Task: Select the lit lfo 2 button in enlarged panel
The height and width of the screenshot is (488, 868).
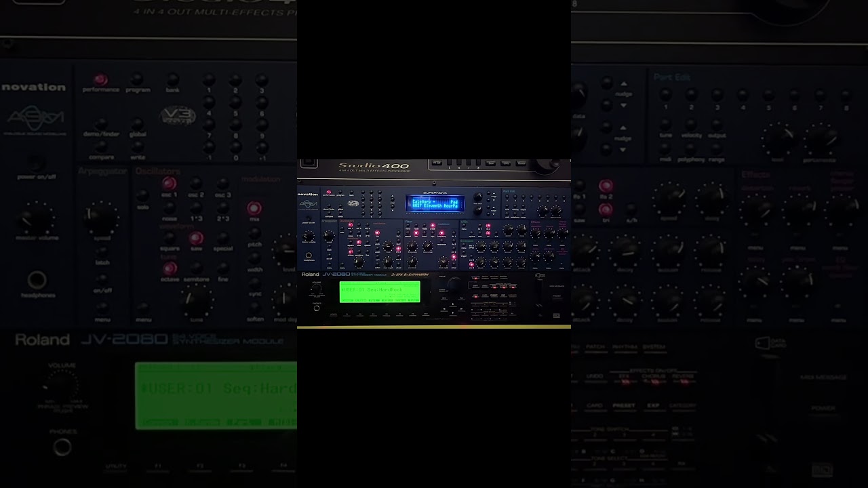Action: click(x=606, y=185)
